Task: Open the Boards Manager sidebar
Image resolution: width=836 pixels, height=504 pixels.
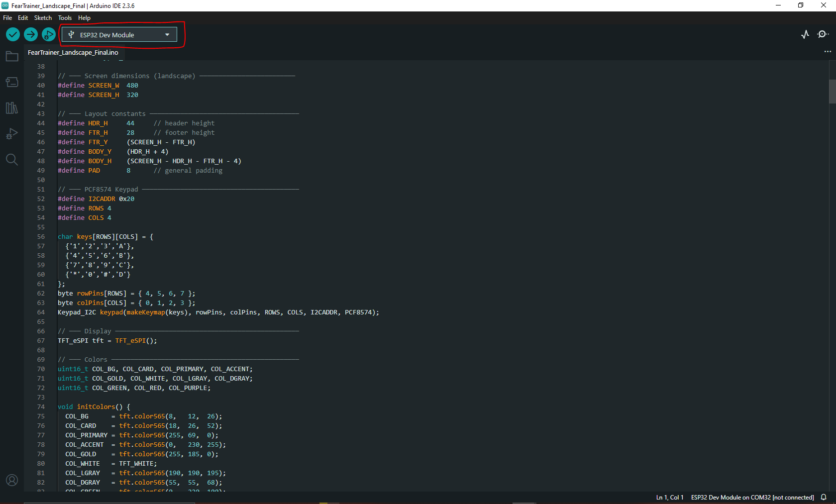Action: [x=12, y=82]
